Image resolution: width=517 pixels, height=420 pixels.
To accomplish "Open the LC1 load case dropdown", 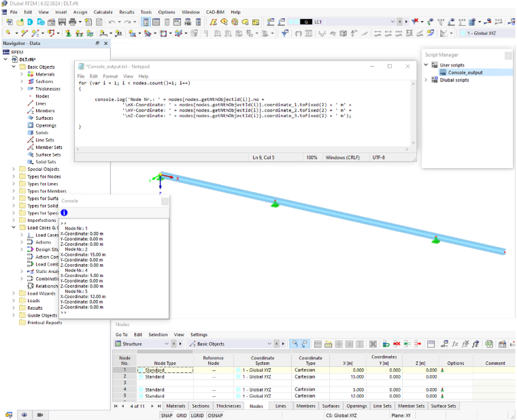I will pos(393,22).
